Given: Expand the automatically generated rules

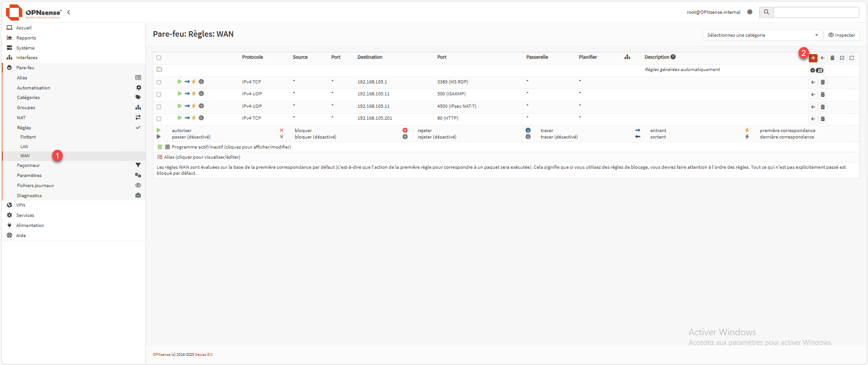Looking at the screenshot, I should point(816,70).
